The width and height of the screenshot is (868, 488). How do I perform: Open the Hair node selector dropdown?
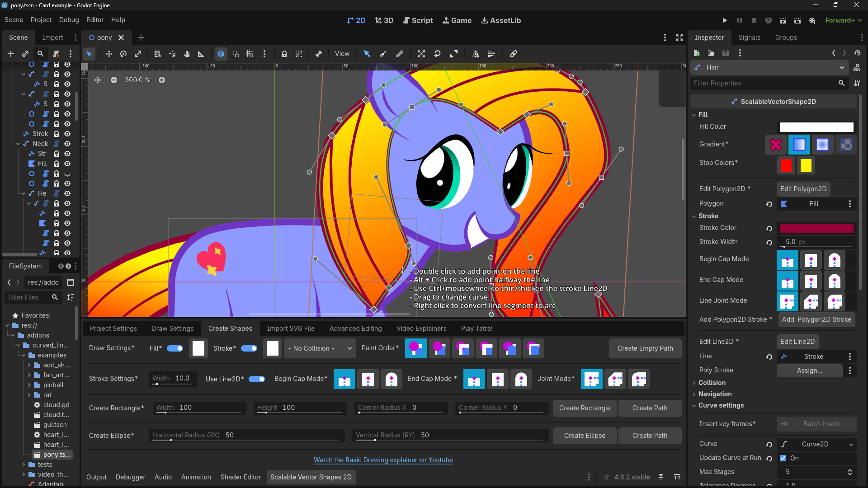click(769, 67)
